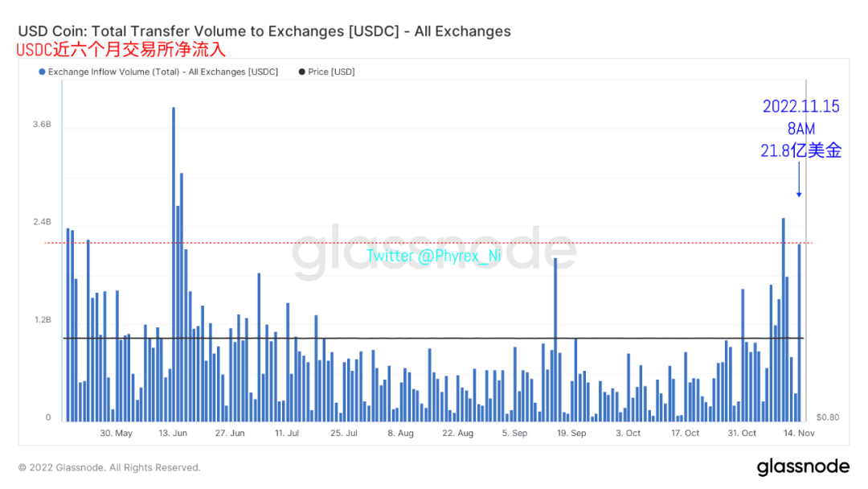Image resolution: width=868 pixels, height=489 pixels.
Task: Click the red USDC近六个月交易所净流入 subtitle
Action: (x=121, y=50)
